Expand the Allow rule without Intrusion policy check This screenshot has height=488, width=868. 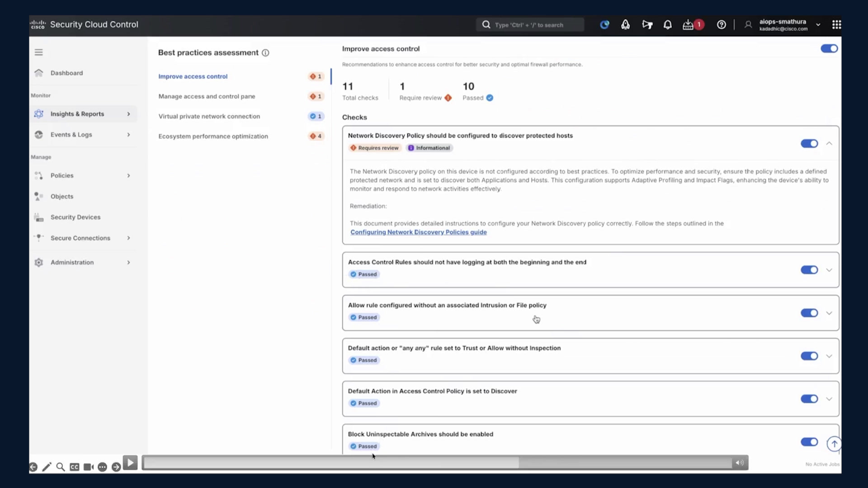(x=829, y=313)
